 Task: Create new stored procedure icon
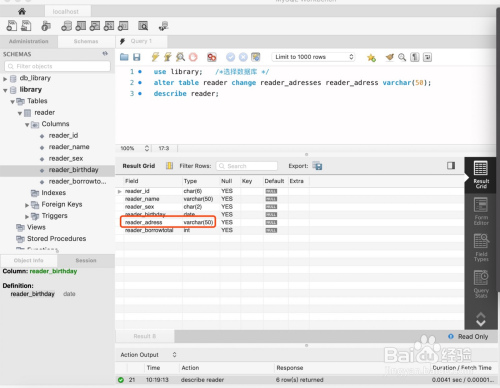109,26
